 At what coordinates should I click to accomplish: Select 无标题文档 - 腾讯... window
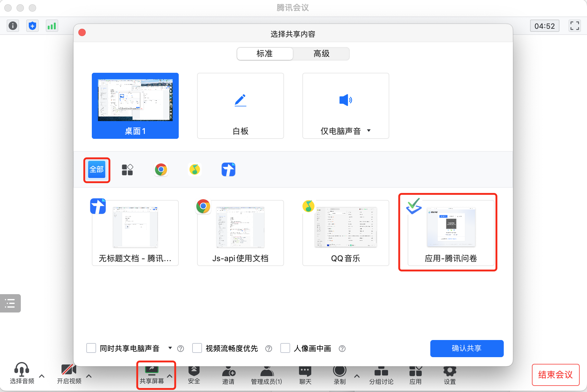135,233
